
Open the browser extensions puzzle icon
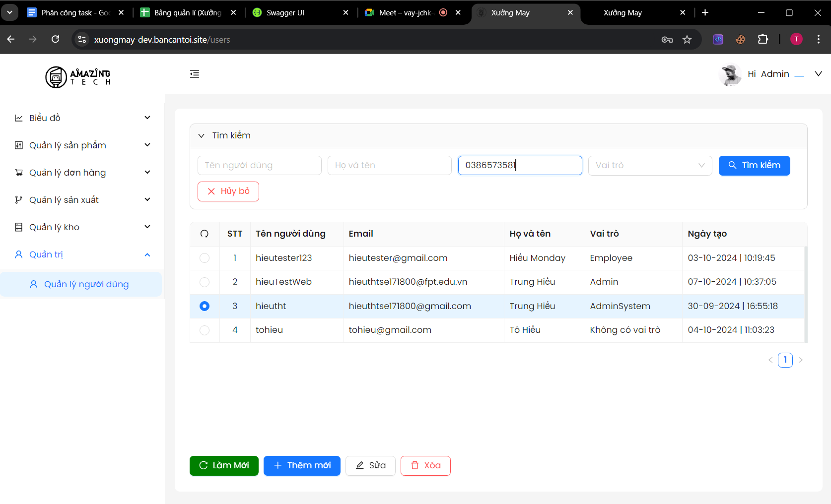[763, 40]
